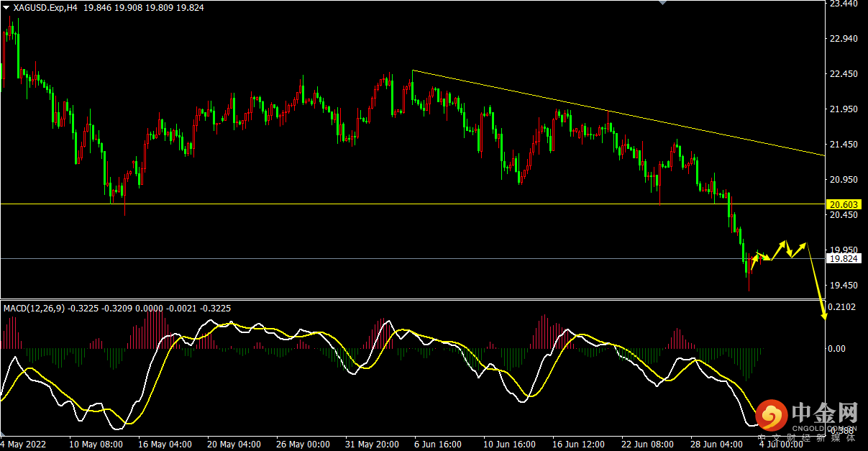Click the 10 May 08:00 time label
The image size is (868, 451).
96,445
